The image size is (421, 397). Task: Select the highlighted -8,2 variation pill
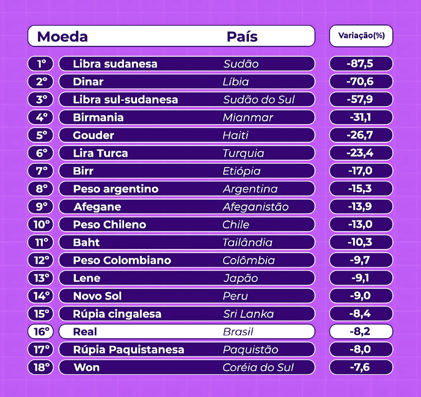361,332
